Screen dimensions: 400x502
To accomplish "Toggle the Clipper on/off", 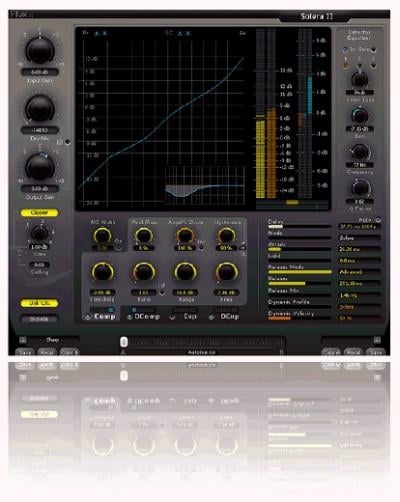I will coord(39,213).
